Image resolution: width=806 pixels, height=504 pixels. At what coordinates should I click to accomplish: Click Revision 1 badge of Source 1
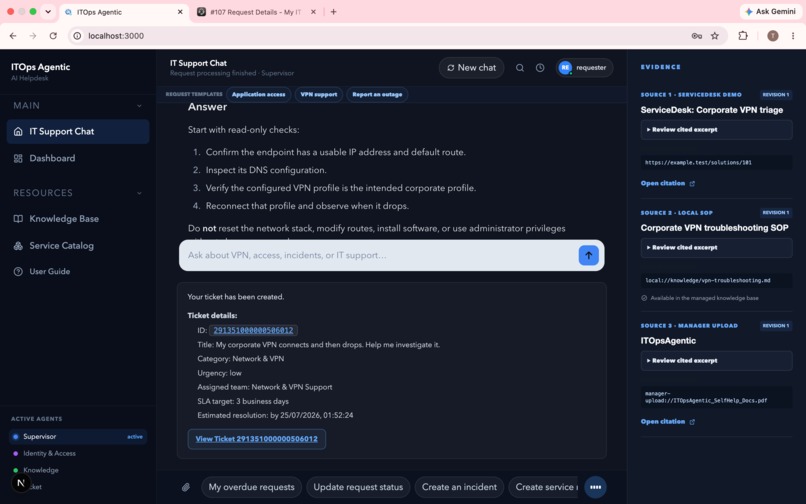point(775,95)
